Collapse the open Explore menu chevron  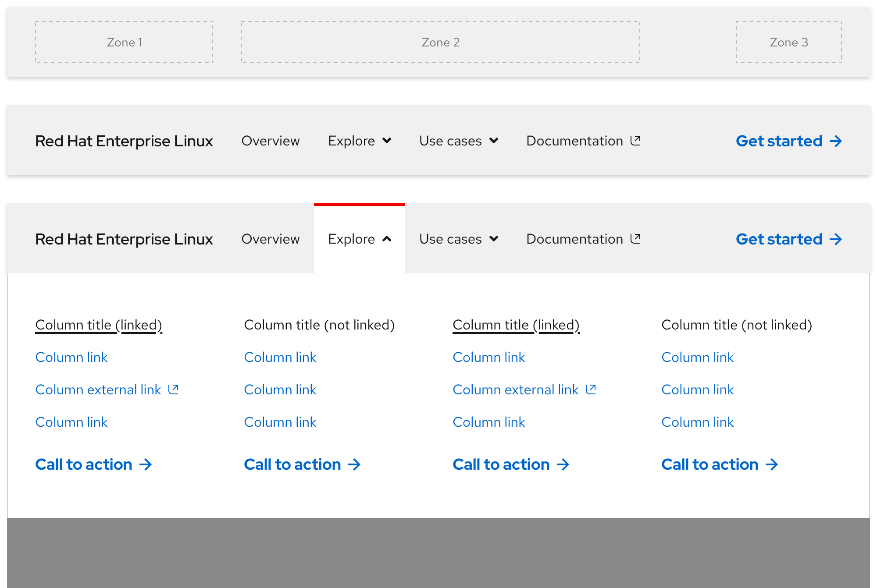387,239
